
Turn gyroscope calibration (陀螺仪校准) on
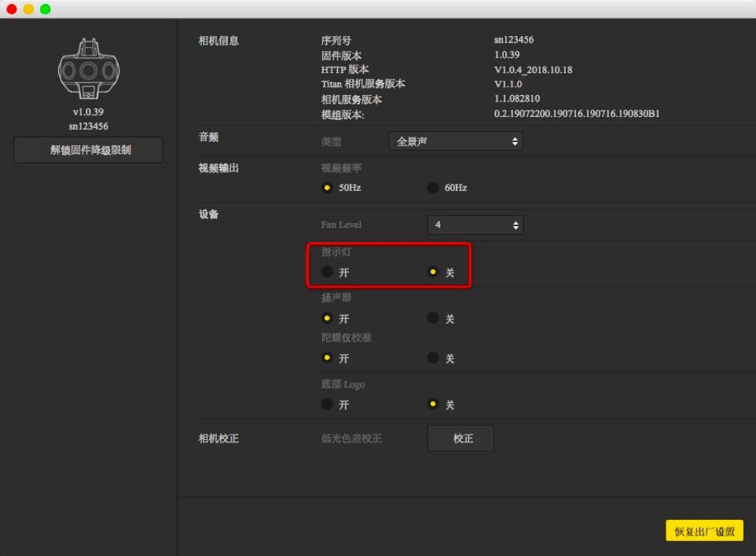(327, 357)
